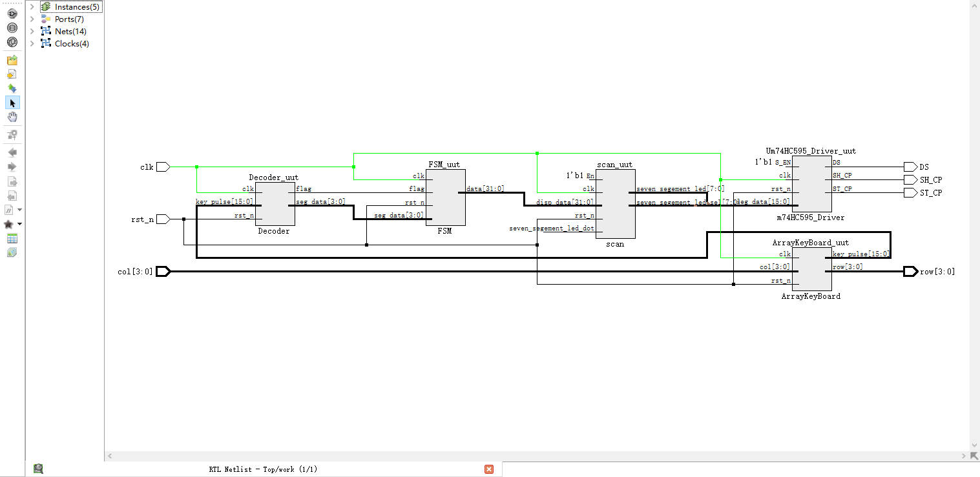This screenshot has height=477, width=980.
Task: Click the stacked pages icon in left toolbar
Action: 12,252
